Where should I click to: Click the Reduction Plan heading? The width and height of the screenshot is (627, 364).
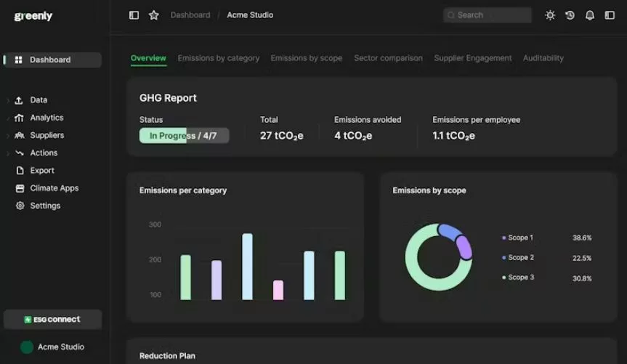point(167,356)
